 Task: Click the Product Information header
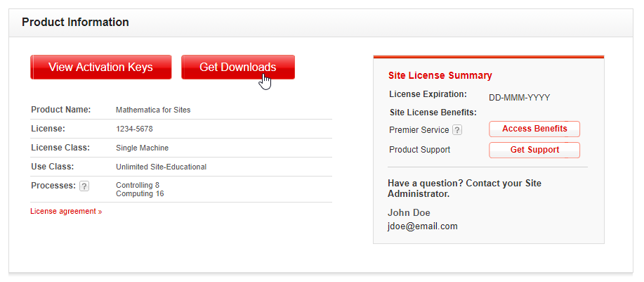click(x=75, y=23)
